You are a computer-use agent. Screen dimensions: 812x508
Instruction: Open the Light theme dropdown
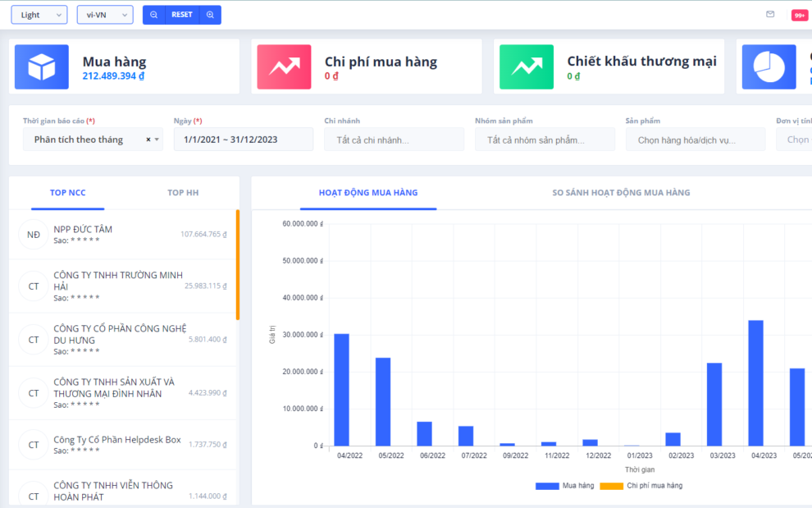(39, 15)
